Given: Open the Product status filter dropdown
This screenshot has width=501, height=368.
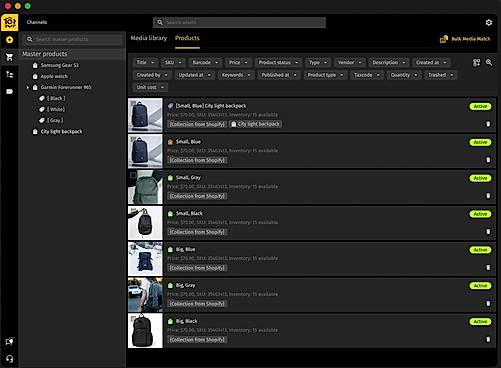Looking at the screenshot, I should click(278, 62).
